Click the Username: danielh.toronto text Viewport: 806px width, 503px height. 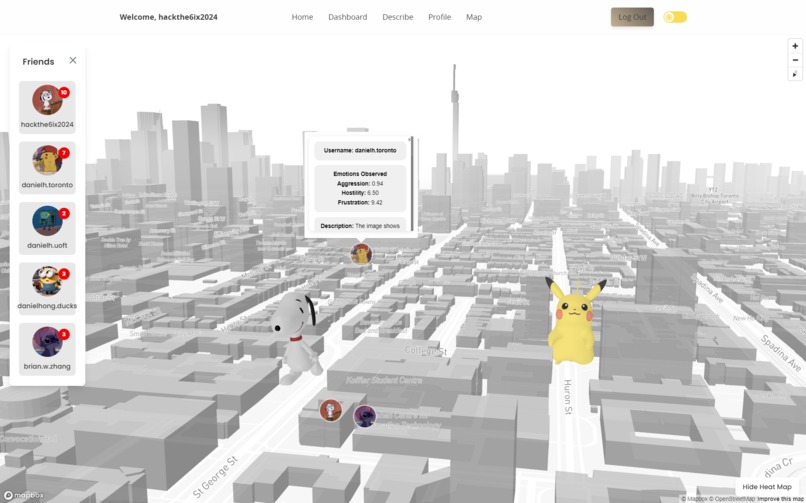point(360,151)
